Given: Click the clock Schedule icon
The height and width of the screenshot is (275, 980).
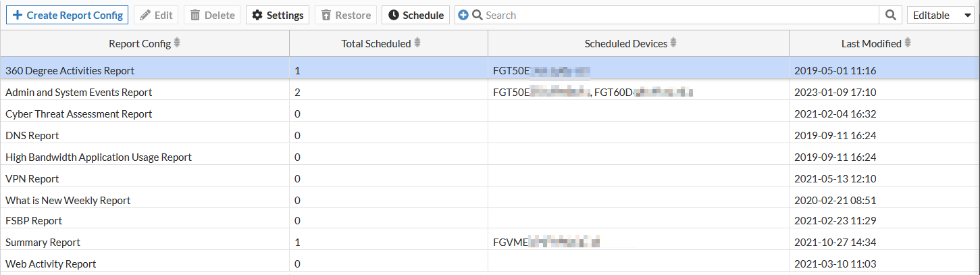Looking at the screenshot, I should pos(393,15).
